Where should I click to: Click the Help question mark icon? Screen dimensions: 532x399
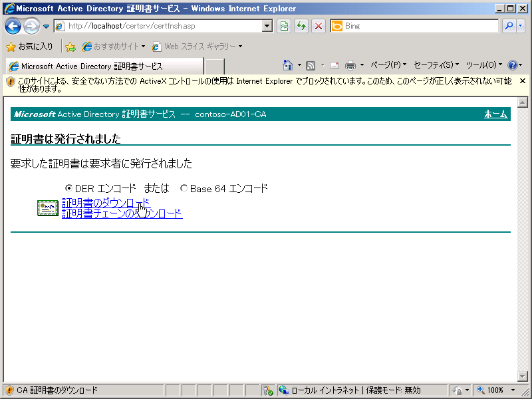point(512,65)
